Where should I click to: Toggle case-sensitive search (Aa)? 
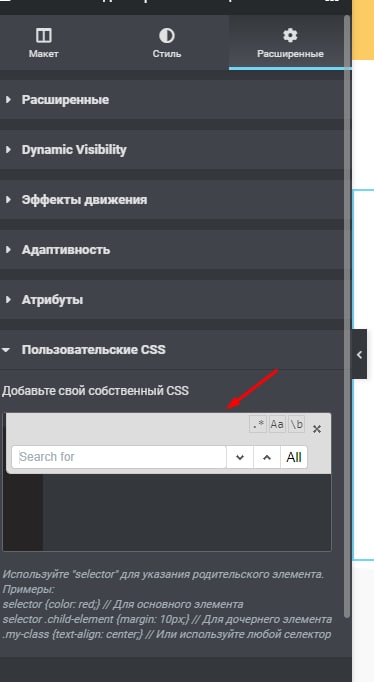(277, 424)
